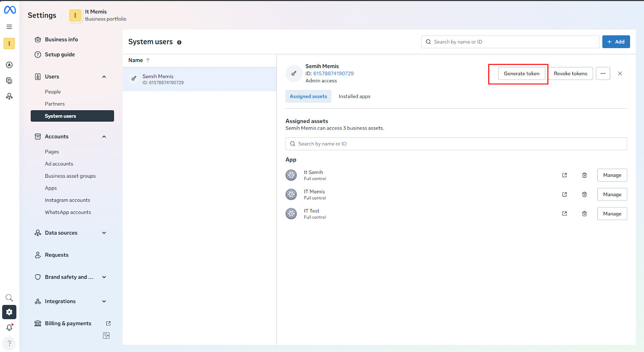Open IT Test app in new window
This screenshot has width=644, height=352.
pyautogui.click(x=564, y=214)
